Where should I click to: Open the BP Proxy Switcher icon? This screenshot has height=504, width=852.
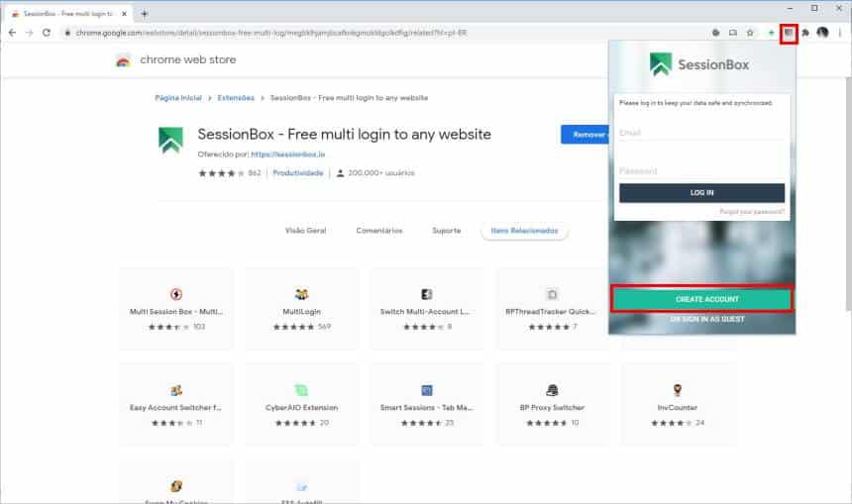pyautogui.click(x=552, y=390)
